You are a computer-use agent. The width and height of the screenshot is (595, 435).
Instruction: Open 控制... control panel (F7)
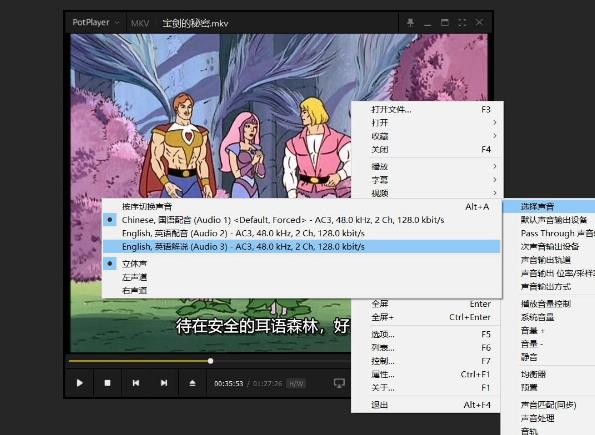(x=427, y=361)
